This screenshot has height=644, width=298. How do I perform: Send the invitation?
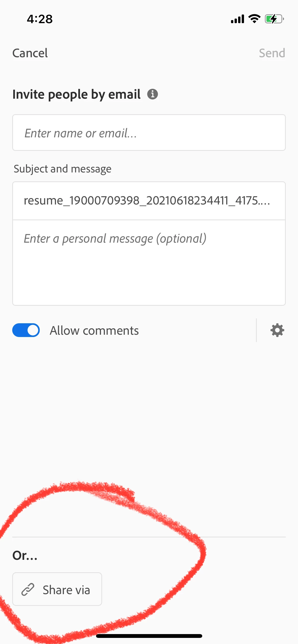coord(272,53)
